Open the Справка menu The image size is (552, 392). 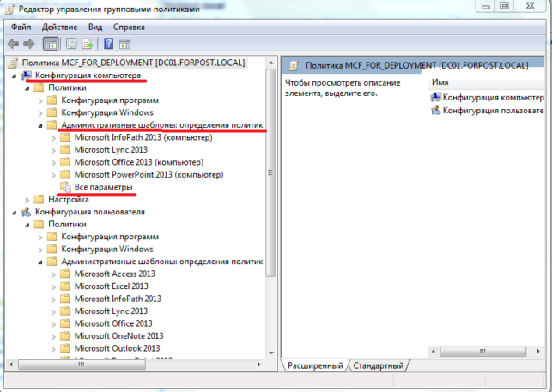[129, 27]
